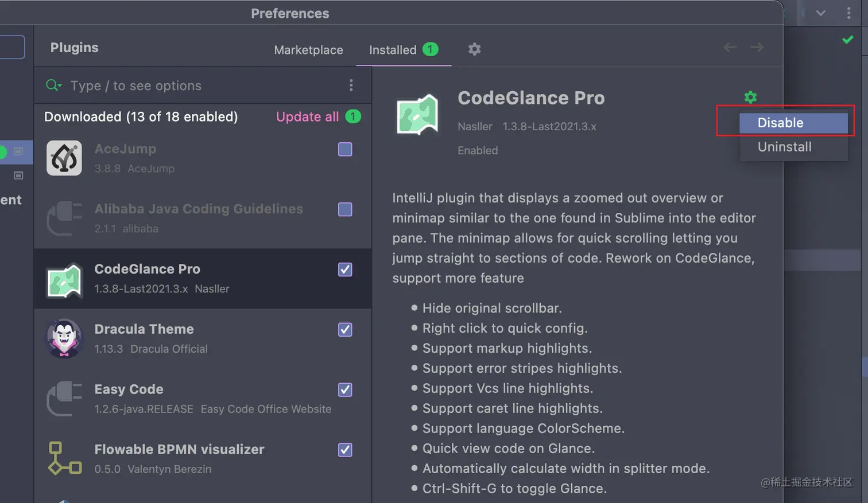868x503 pixels.
Task: Enable Alibaba Java Coding Guidelines checkbox
Action: coord(345,209)
